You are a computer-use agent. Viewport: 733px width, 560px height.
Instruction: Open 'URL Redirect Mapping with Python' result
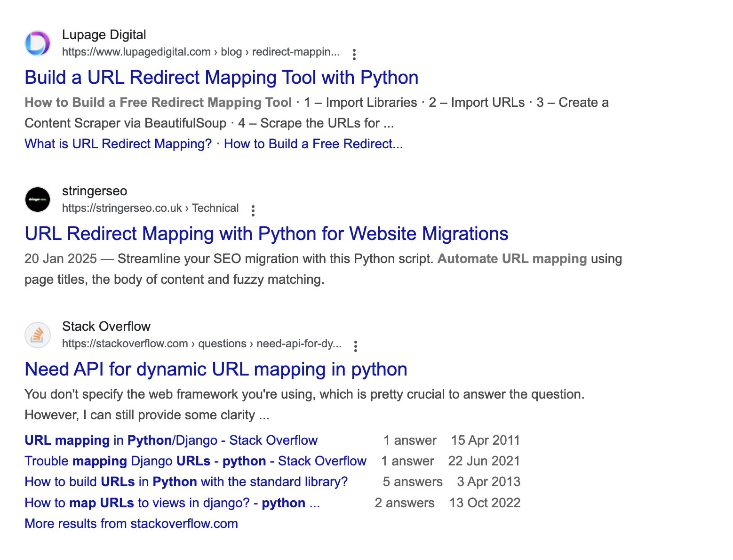pyautogui.click(x=266, y=234)
